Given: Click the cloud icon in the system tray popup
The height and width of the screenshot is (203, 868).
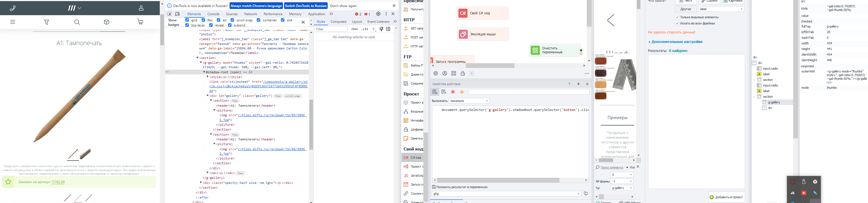Looking at the screenshot, I should point(793,193).
